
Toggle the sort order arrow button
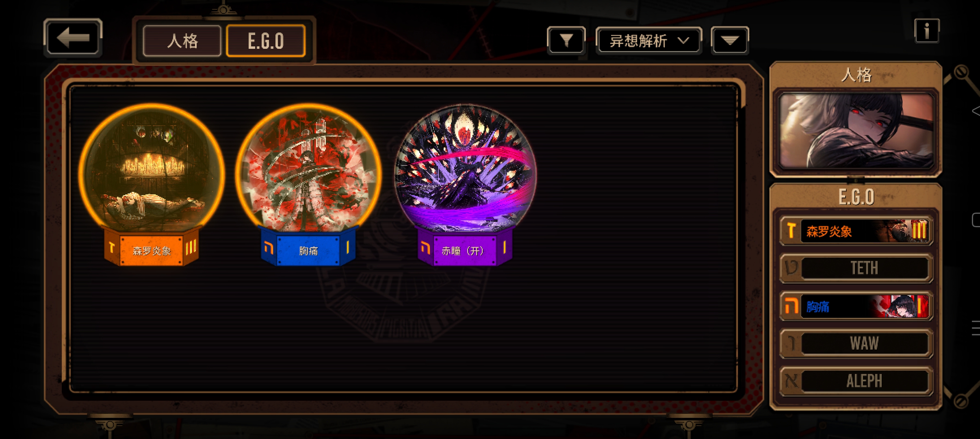(x=730, y=40)
